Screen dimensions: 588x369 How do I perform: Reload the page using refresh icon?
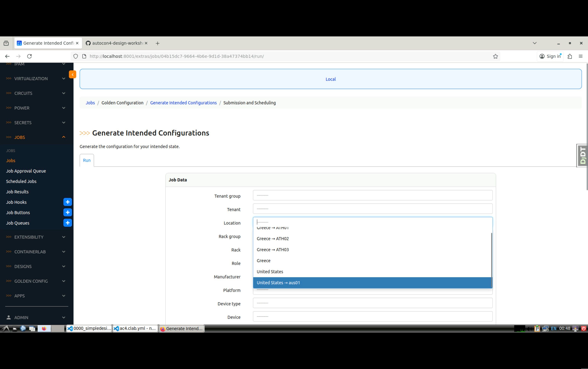pyautogui.click(x=29, y=56)
